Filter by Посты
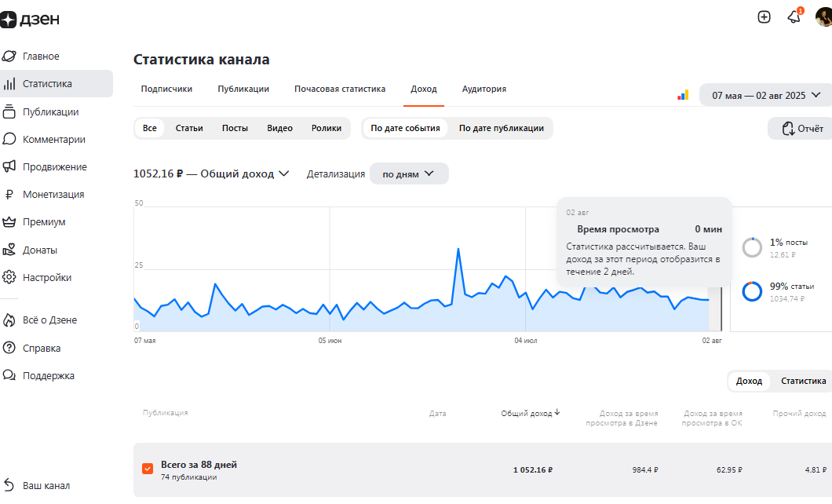 (x=235, y=129)
